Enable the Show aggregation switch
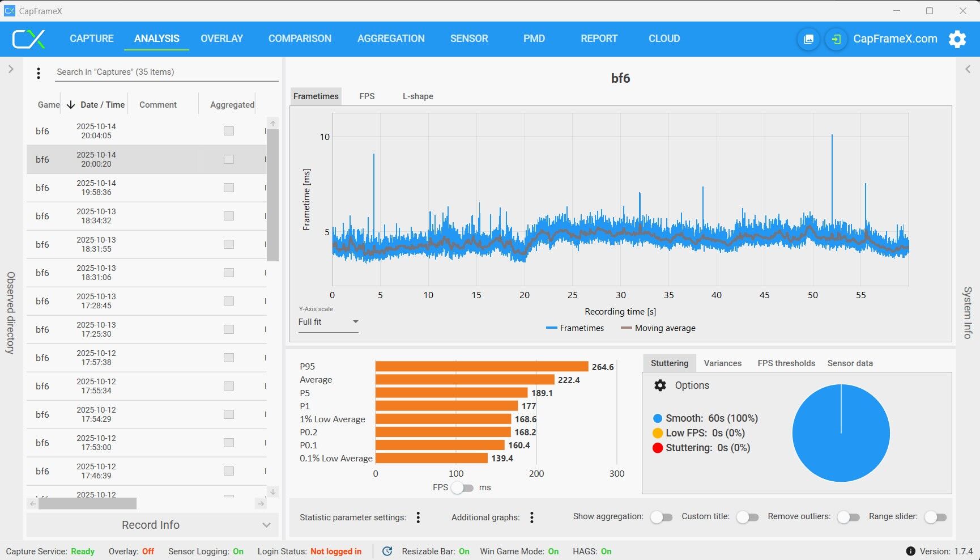The height and width of the screenshot is (560, 980). tap(661, 517)
